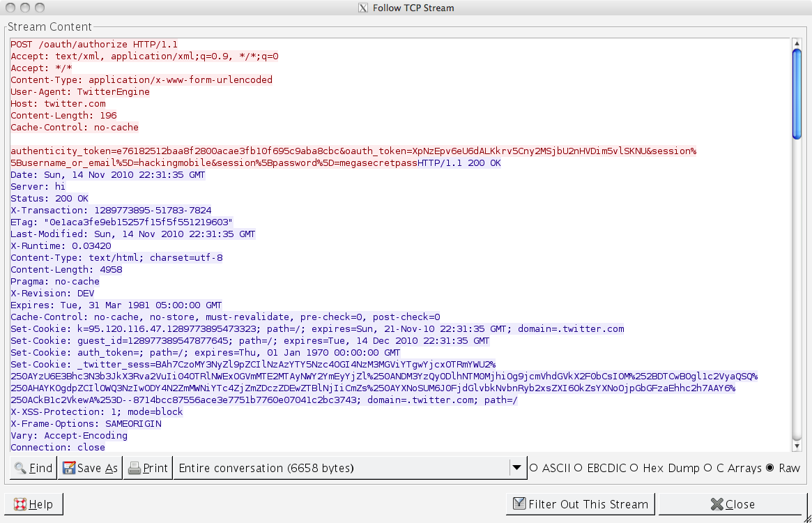Click the scrollbar down arrow
The image size is (812, 523).
coord(797,446)
